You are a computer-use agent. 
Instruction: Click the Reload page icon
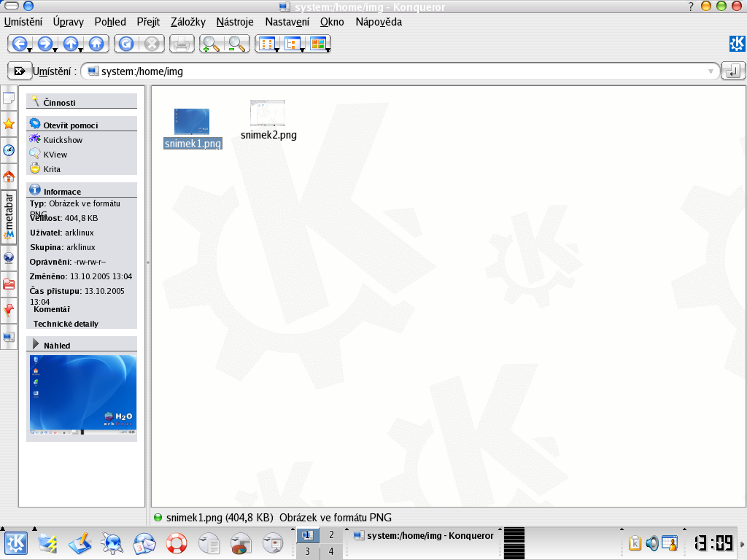(x=125, y=44)
